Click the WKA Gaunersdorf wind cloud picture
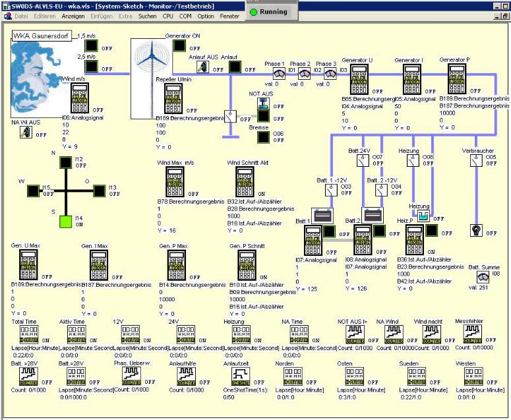 (36, 79)
